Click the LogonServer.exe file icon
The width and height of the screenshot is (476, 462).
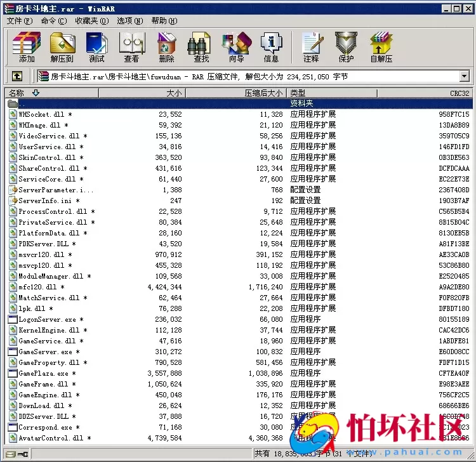pos(13,319)
